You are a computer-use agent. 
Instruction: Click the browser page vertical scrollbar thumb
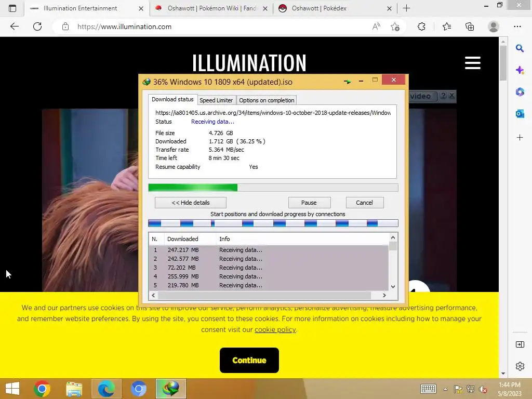coord(503,63)
